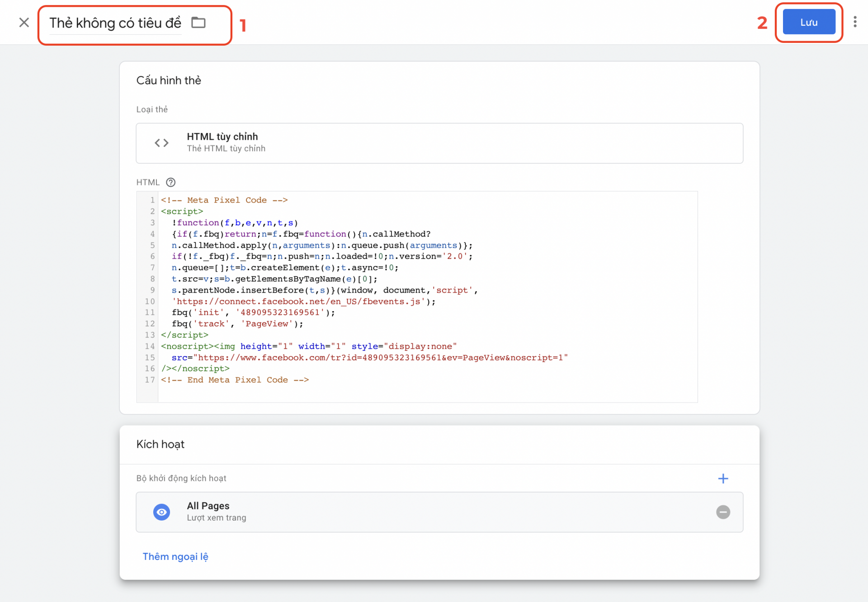Click the fbq('track', 'PageView') line

(237, 324)
